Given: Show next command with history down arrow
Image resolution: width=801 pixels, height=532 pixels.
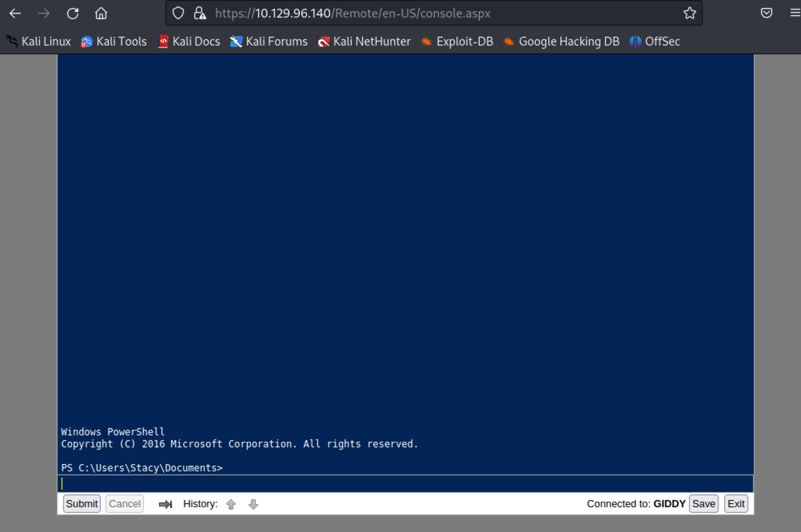Looking at the screenshot, I should (253, 504).
